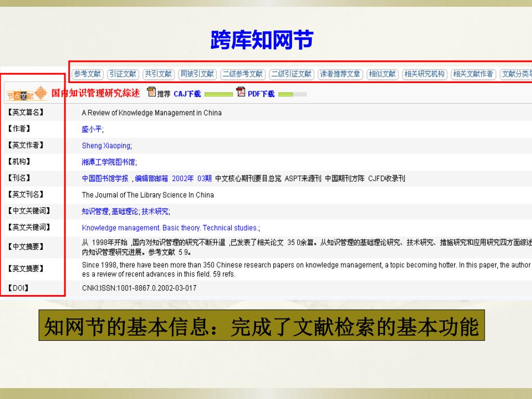The width and height of the screenshot is (532, 399).
Task: Select the article title 国内知识管理研究综述
Action: [96, 93]
